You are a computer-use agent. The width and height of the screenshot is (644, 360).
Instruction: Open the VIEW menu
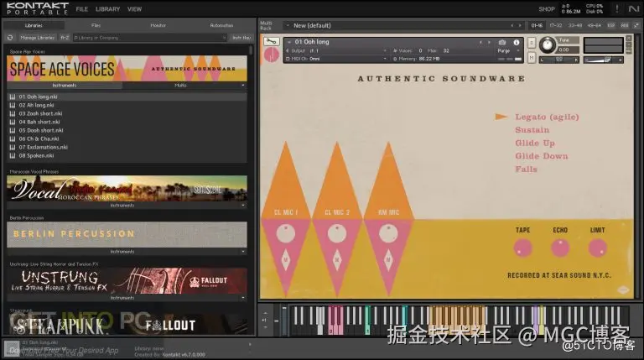134,9
